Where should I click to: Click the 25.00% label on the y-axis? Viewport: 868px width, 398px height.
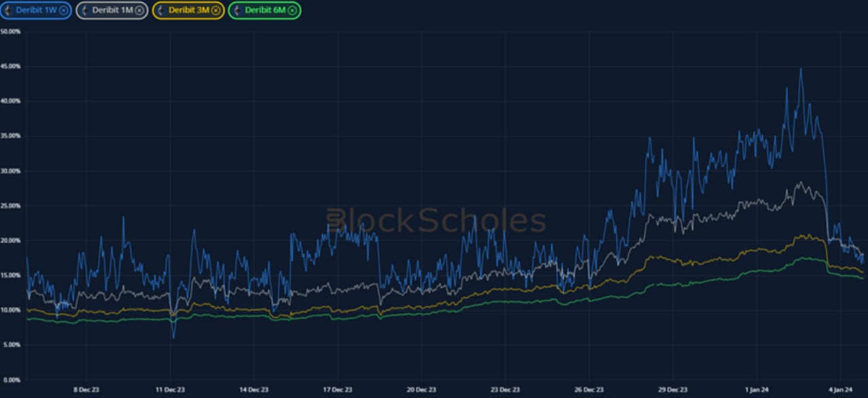click(x=11, y=206)
